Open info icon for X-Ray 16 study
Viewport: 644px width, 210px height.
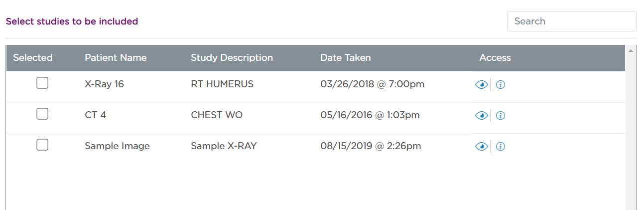pos(501,85)
